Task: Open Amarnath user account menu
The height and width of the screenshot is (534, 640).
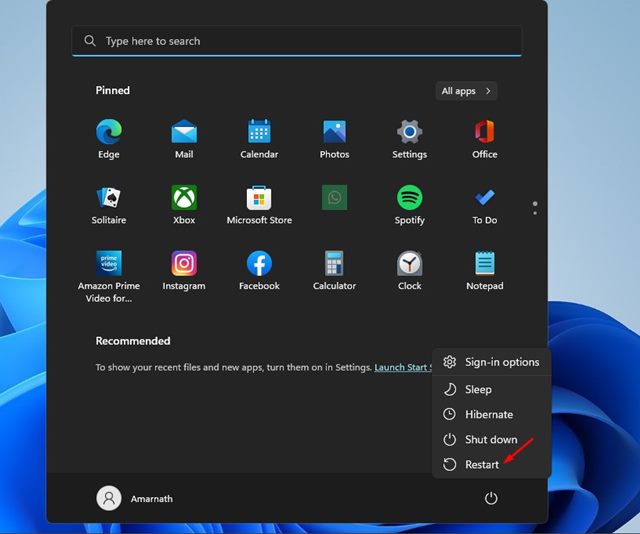Action: [x=135, y=498]
